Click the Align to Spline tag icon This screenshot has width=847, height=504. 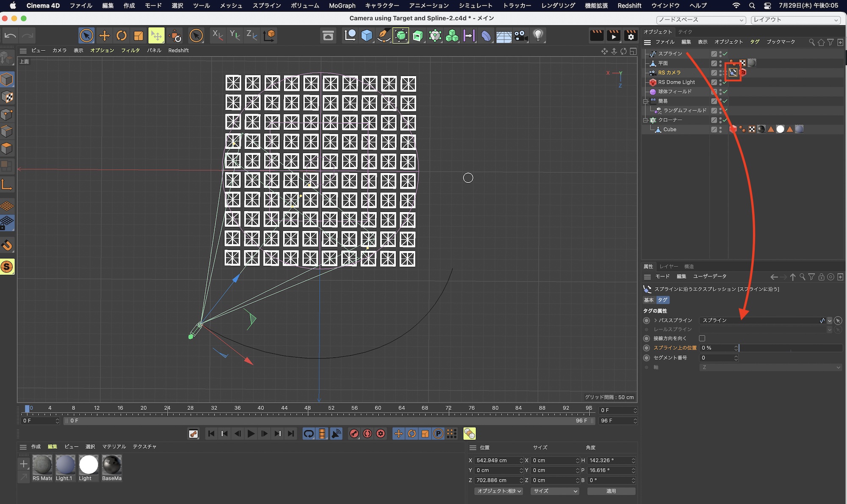pos(733,72)
